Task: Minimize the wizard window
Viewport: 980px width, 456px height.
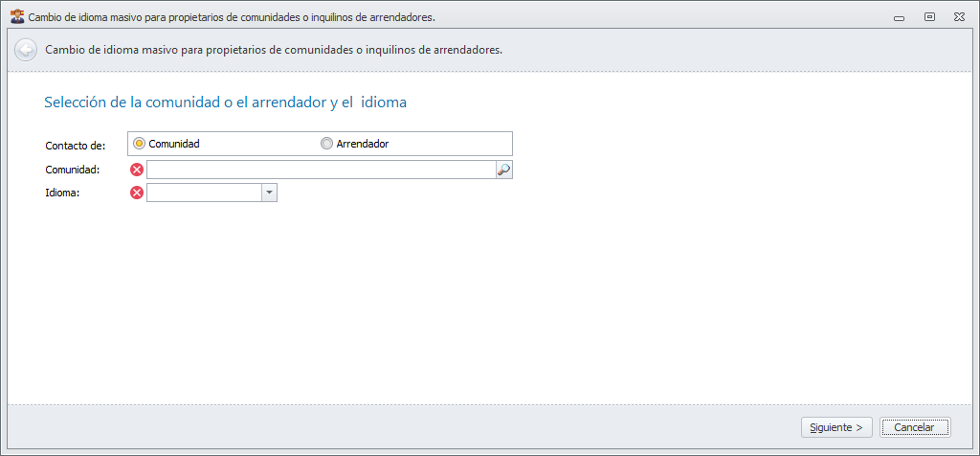Action: click(x=900, y=17)
